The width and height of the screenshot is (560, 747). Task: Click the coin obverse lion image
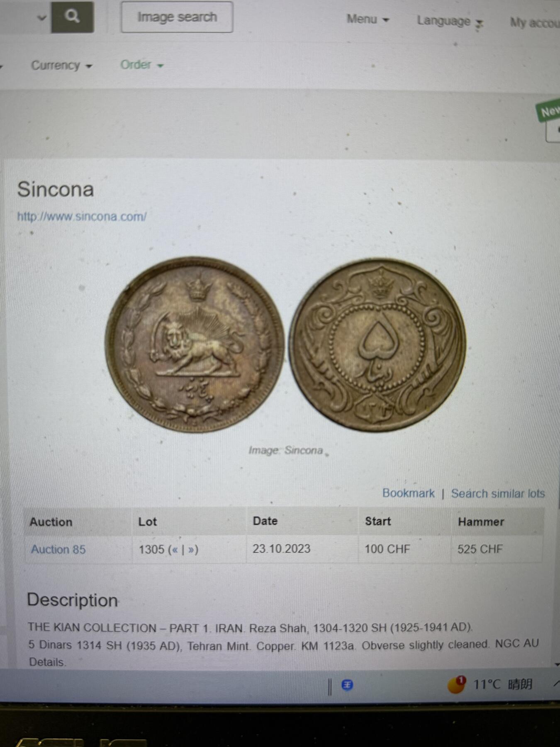(194, 344)
